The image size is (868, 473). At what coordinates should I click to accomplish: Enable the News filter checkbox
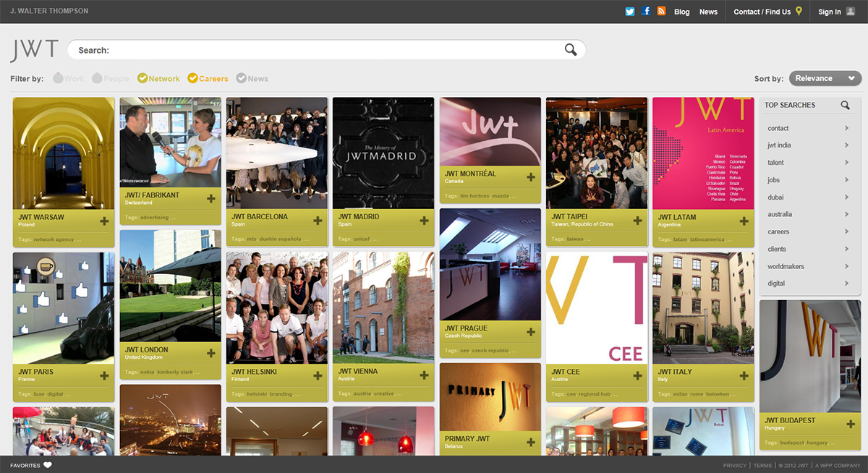pos(242,78)
